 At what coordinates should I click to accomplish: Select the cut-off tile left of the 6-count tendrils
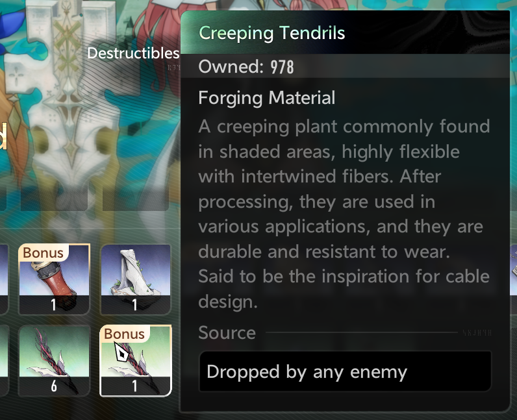pos(3,360)
